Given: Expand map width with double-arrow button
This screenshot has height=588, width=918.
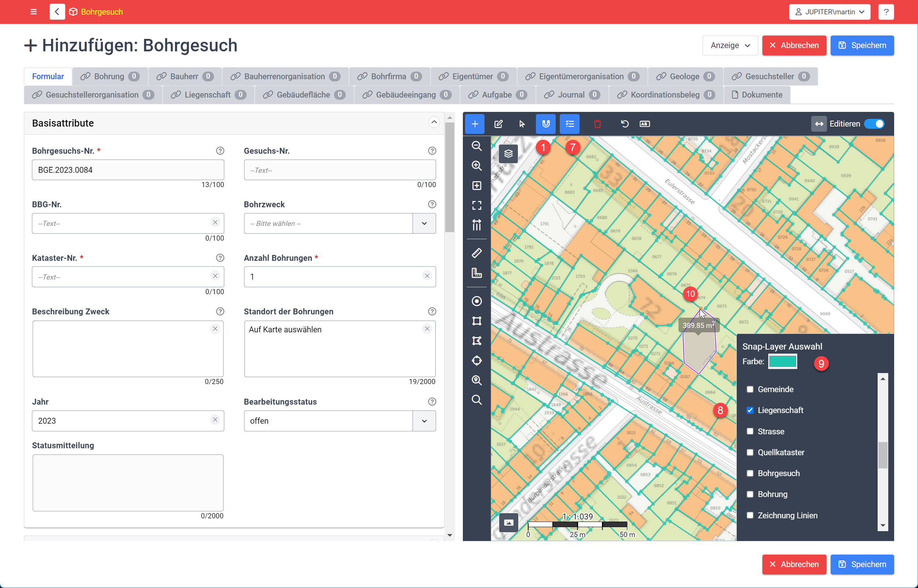Looking at the screenshot, I should [x=819, y=124].
